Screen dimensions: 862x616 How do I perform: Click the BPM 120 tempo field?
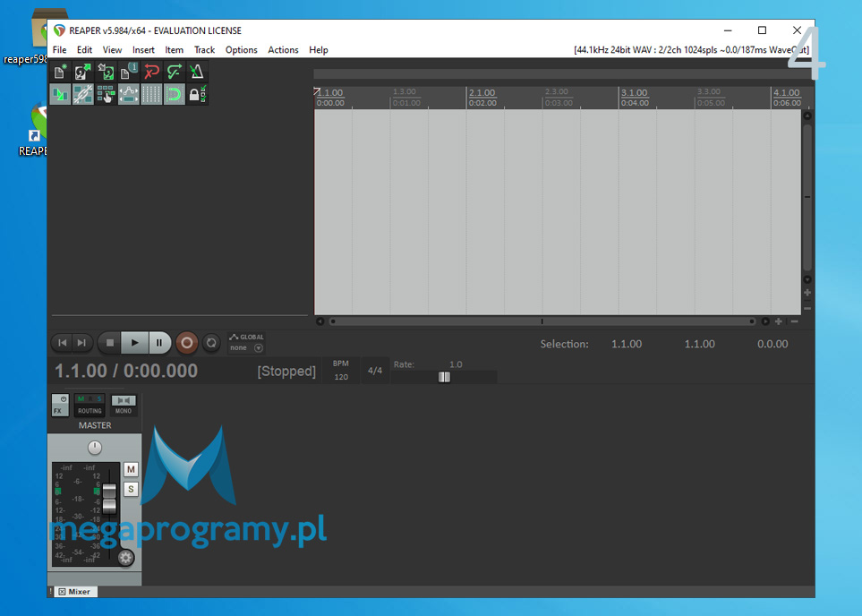click(x=341, y=370)
